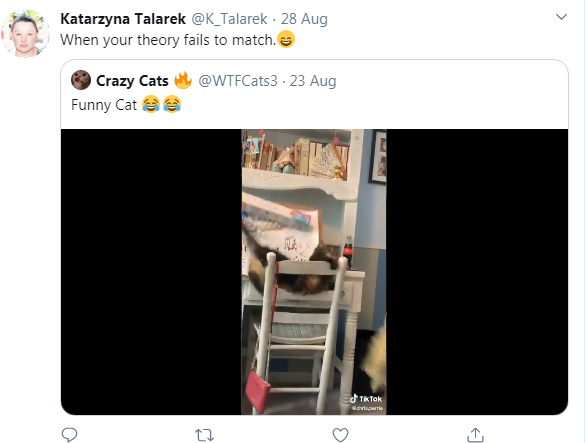Like the tweet with heart icon
The height and width of the screenshot is (443, 588).
coord(340,435)
